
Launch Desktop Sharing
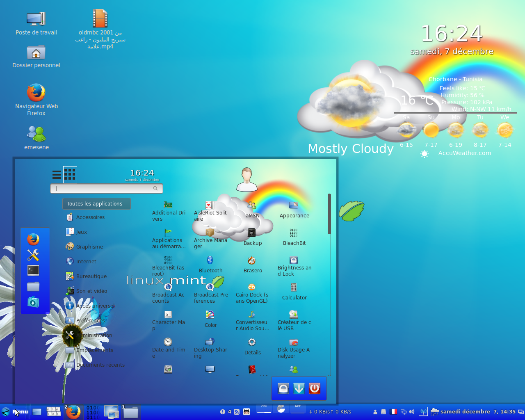pyautogui.click(x=211, y=349)
